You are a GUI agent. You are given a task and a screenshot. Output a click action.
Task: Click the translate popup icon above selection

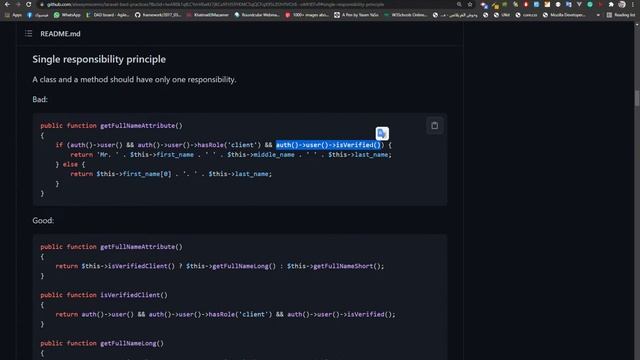(382, 133)
